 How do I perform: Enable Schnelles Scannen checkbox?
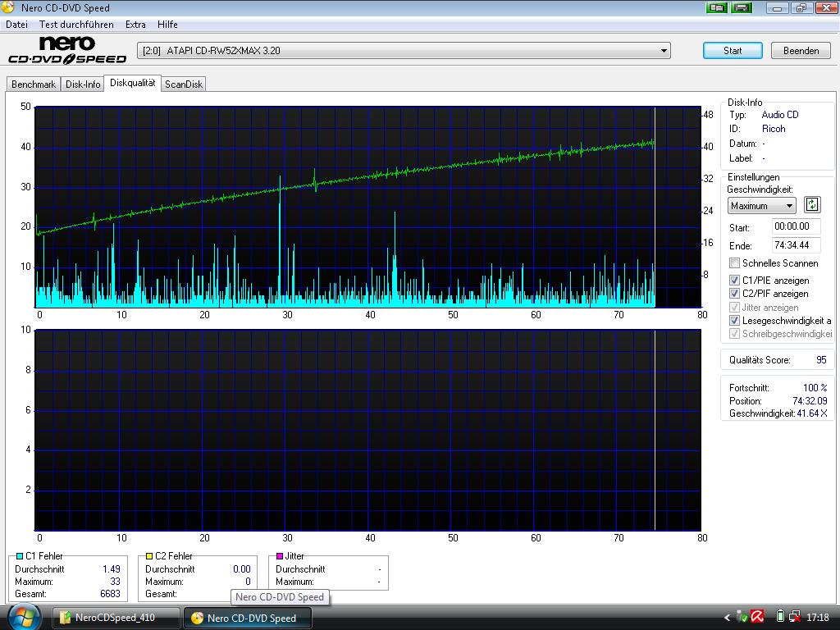tap(735, 263)
